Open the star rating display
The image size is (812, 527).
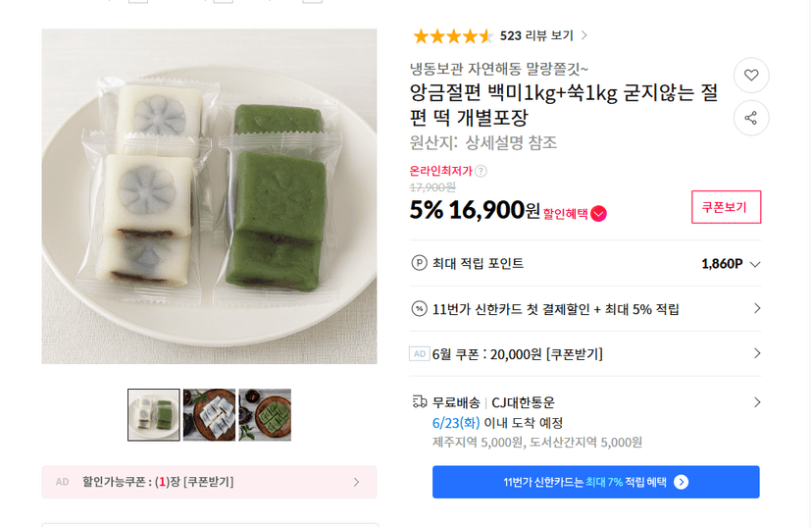(x=453, y=36)
